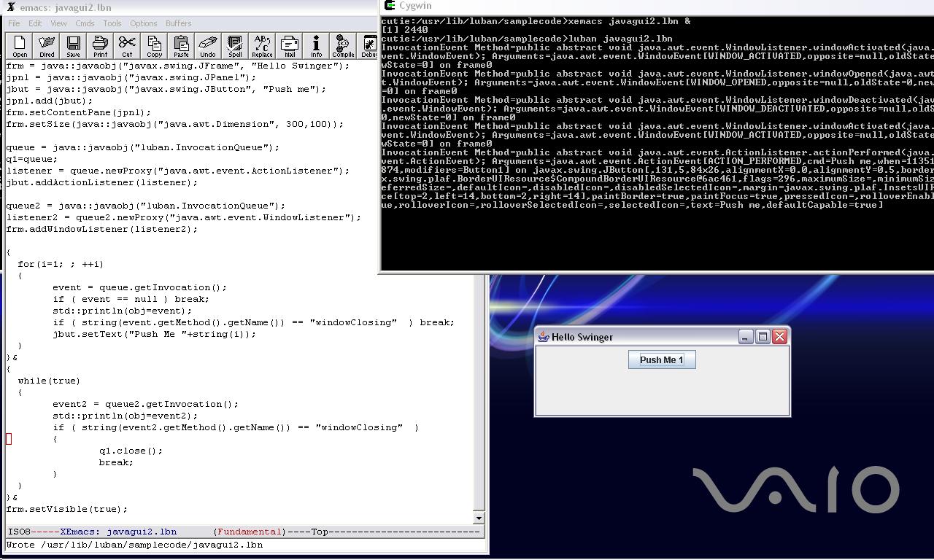The height and width of the screenshot is (560, 934).
Task: Paste text using the Paste icon
Action: coord(181,46)
